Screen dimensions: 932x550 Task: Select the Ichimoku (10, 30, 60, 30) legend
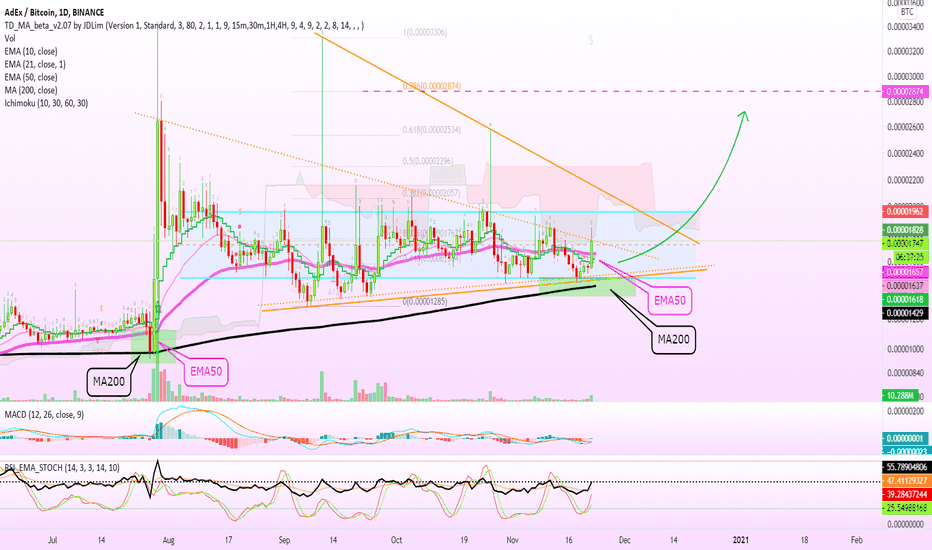click(46, 103)
